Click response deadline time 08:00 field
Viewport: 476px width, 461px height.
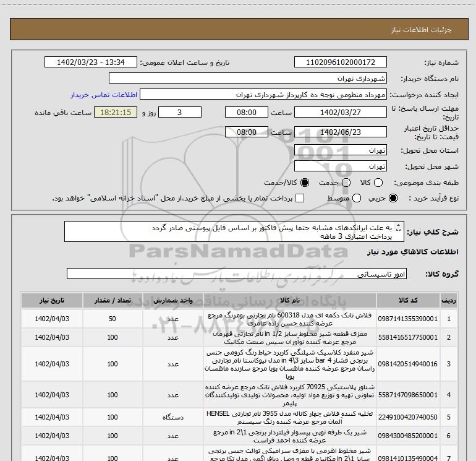[247, 112]
